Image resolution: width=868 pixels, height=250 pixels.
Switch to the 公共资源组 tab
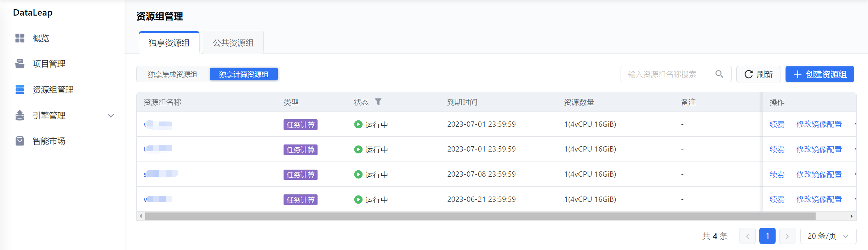click(233, 43)
